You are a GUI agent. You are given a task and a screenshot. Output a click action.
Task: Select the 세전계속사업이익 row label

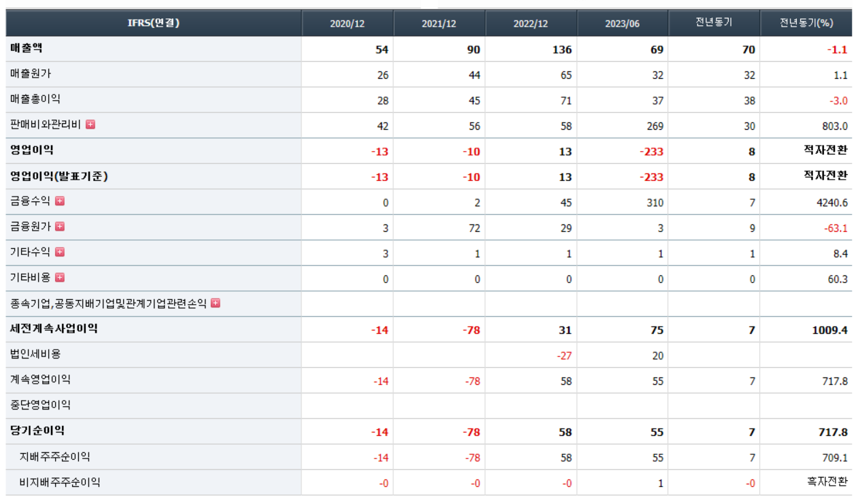coord(54,329)
